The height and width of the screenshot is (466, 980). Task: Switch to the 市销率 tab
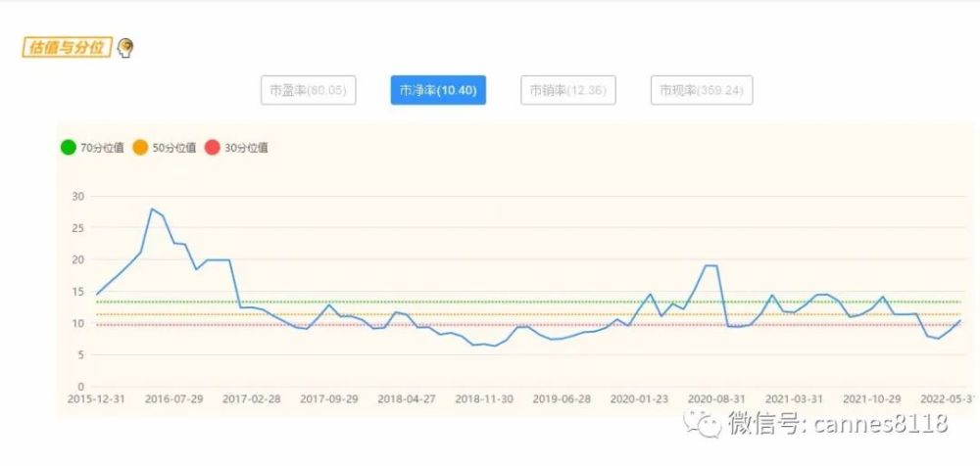(x=568, y=90)
